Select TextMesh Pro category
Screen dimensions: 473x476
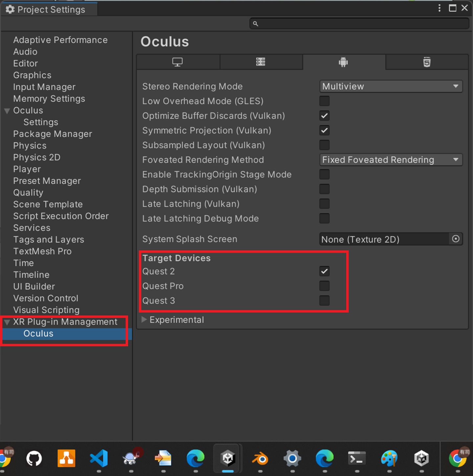click(x=42, y=251)
